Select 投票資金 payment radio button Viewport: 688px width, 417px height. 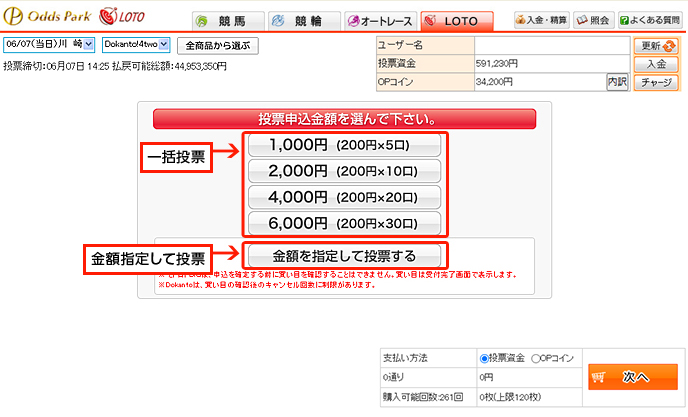click(484, 359)
